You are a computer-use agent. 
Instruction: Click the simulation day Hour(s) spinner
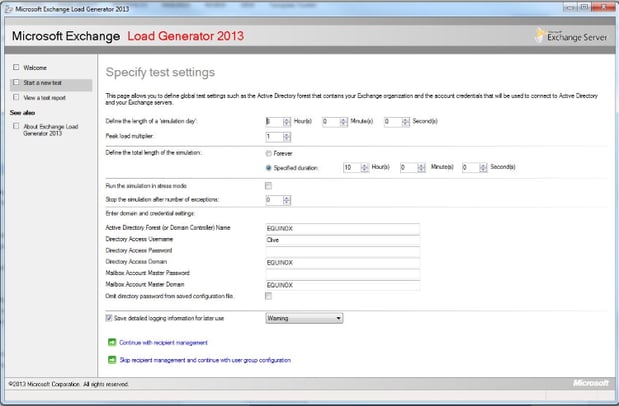tap(287, 122)
